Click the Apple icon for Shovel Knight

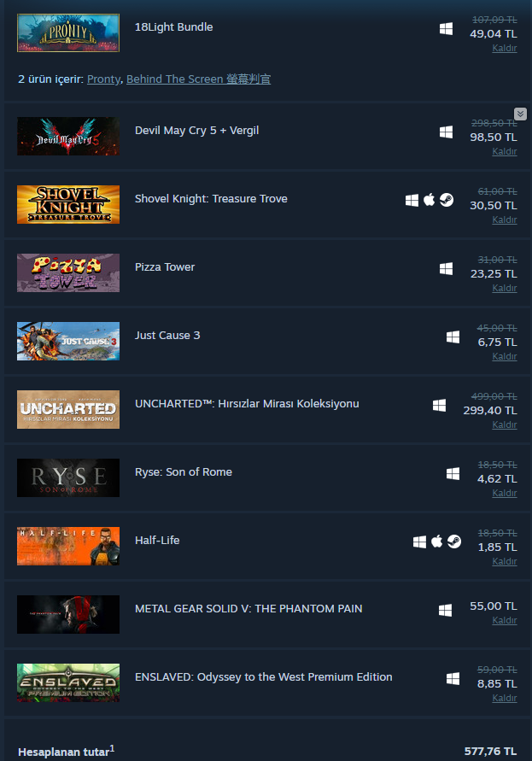pos(429,200)
